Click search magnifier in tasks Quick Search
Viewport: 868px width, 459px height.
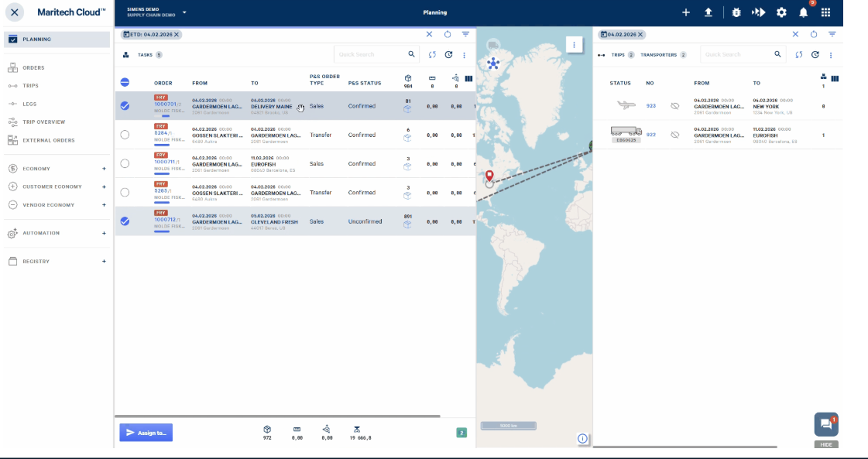tap(411, 54)
